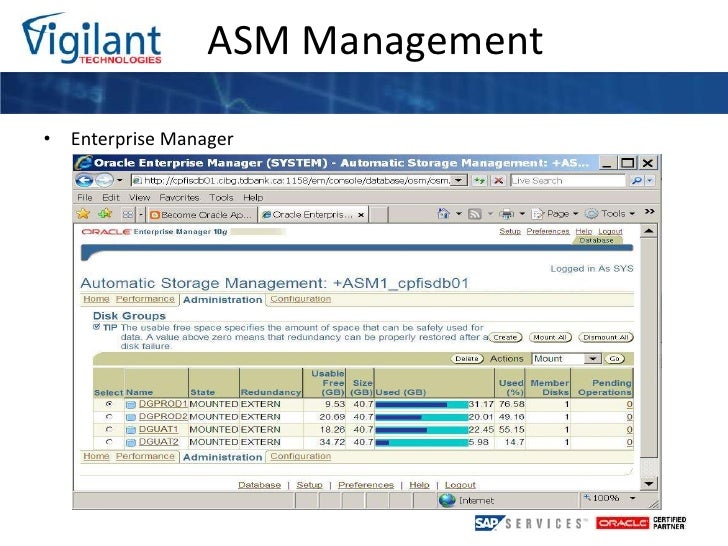Click DGPROD1 used space bar

tap(422, 405)
